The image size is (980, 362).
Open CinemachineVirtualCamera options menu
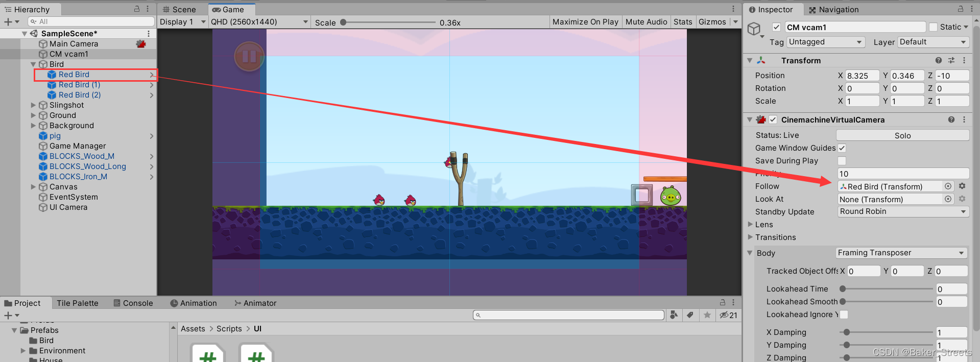(x=964, y=119)
